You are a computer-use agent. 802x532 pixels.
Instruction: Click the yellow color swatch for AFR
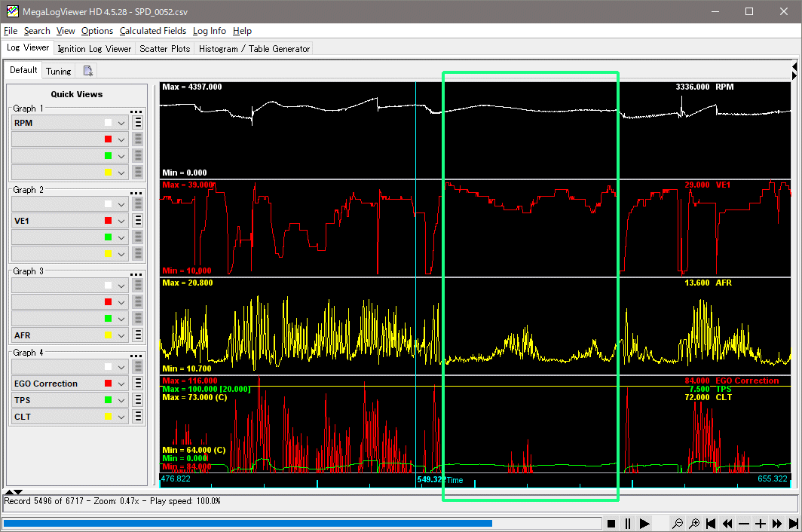(x=109, y=335)
